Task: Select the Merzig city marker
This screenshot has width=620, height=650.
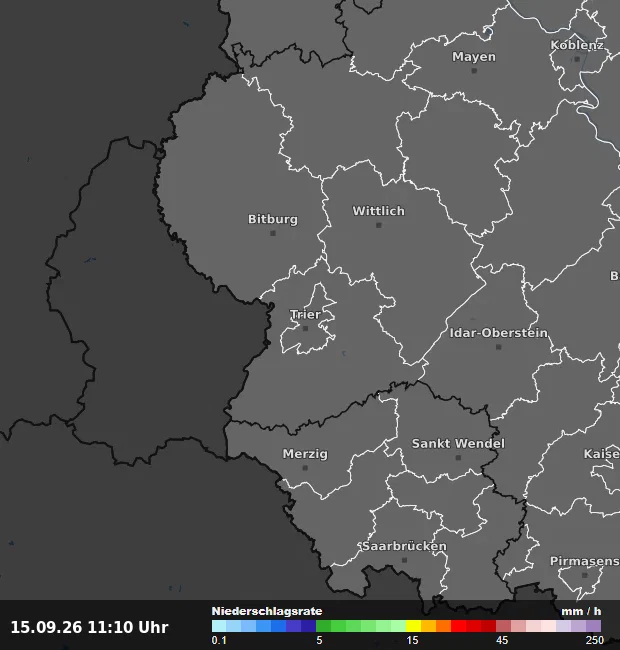Action: [x=305, y=468]
